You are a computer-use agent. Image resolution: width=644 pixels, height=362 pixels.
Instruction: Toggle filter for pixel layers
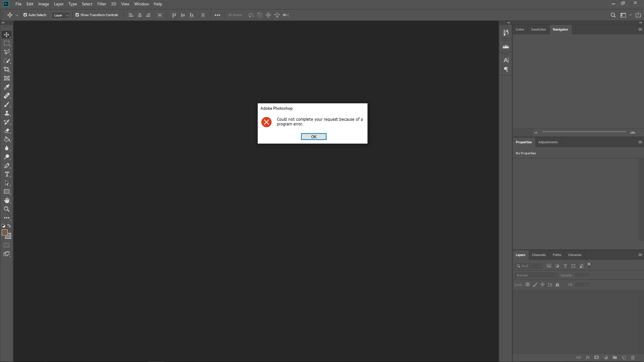pyautogui.click(x=549, y=266)
